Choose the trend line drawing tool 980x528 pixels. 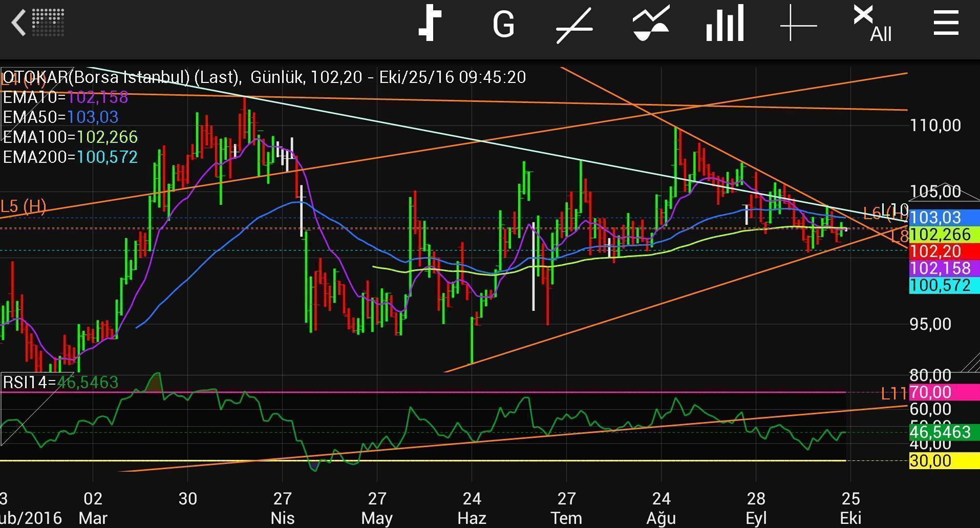coord(574,25)
